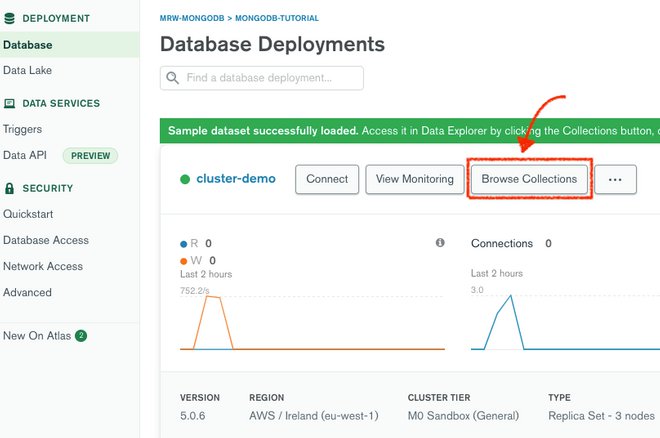Click the magnifier icon in search box
660x438 pixels.
click(173, 78)
